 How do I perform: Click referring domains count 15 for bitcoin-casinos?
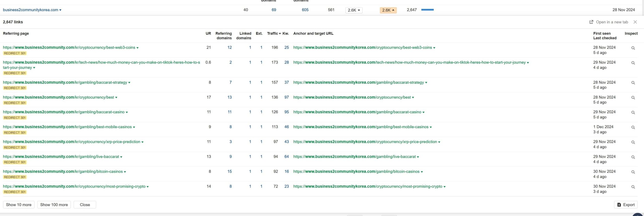229,171
